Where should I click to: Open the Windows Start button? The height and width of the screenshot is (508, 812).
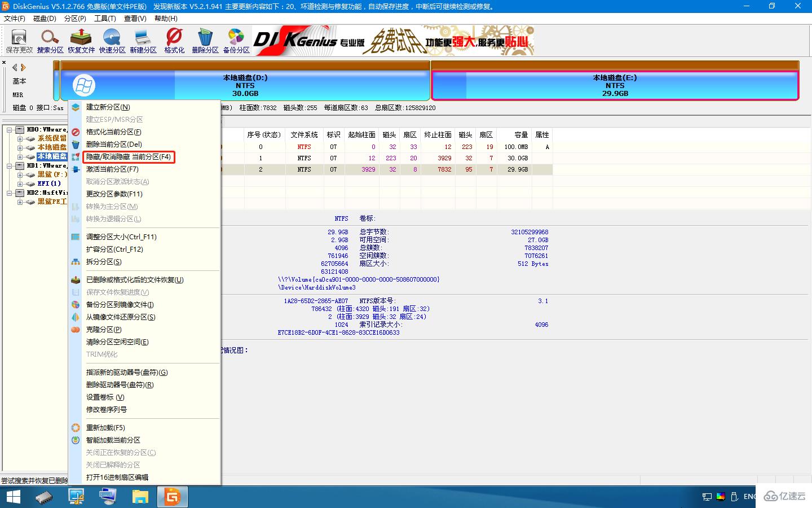13,497
